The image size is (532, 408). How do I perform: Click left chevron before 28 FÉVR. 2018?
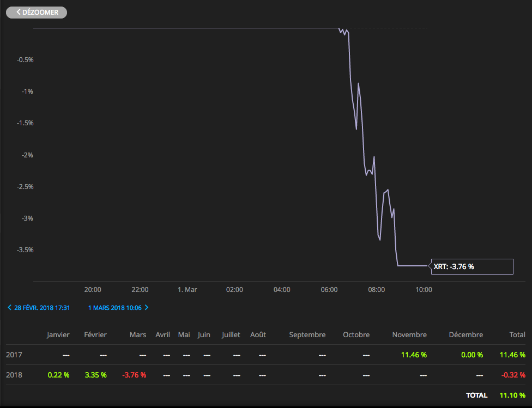coord(9,308)
